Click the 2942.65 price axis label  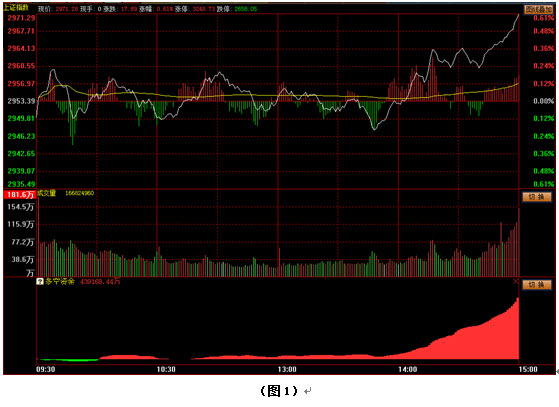click(x=21, y=154)
